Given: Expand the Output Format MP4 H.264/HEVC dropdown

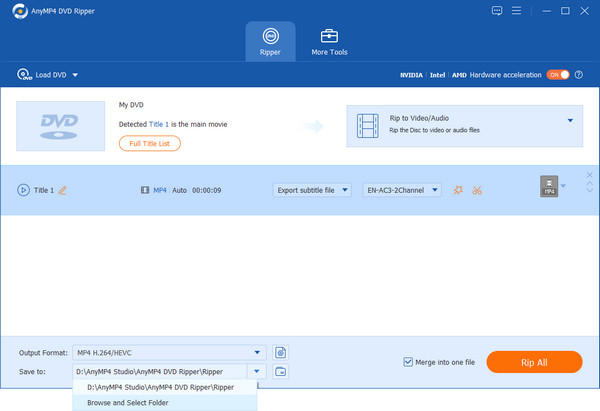Looking at the screenshot, I should tap(257, 352).
